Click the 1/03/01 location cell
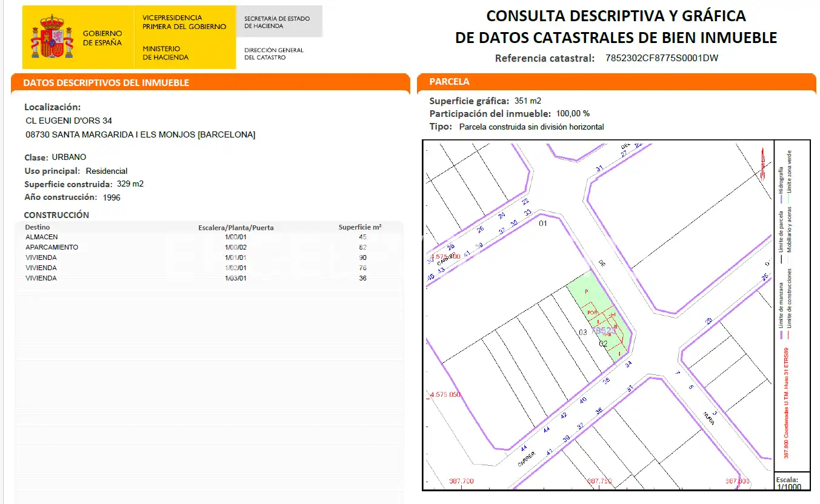The image size is (820, 504). (236, 278)
